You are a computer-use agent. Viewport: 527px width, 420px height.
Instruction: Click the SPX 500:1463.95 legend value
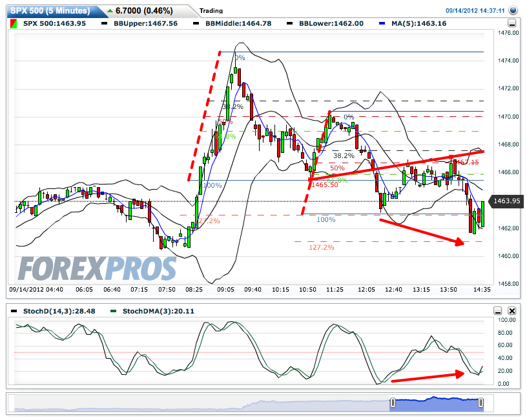(54, 23)
